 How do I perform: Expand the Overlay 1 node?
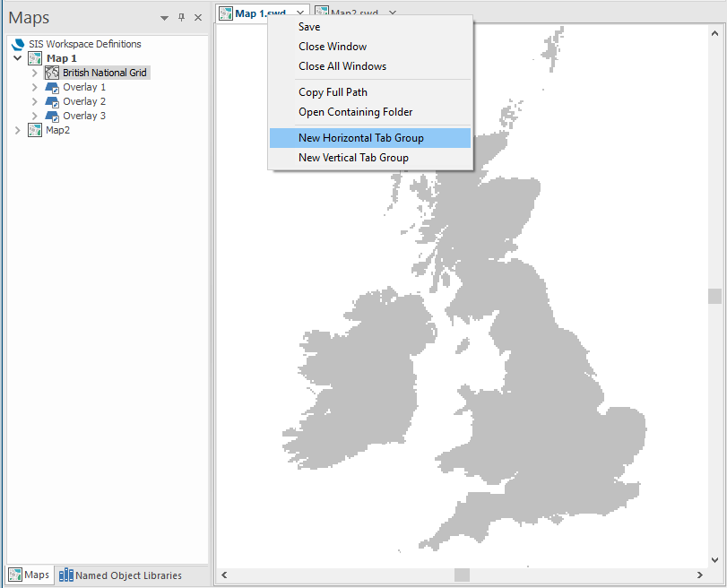(35, 87)
